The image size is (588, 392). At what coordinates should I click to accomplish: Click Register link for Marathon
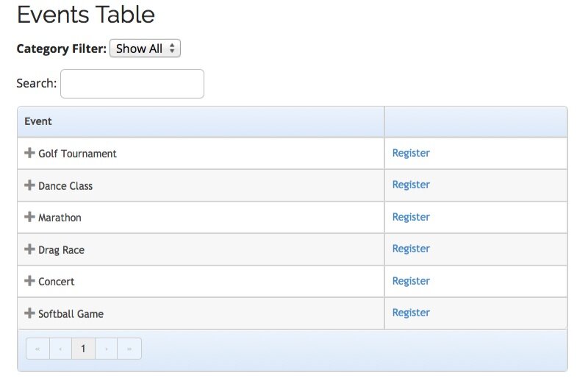point(411,217)
